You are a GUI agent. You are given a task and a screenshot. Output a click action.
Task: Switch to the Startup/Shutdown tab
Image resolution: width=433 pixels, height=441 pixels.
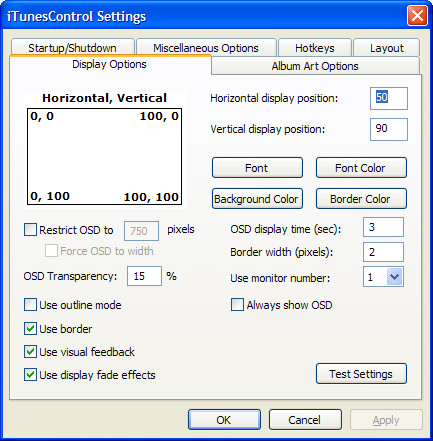[x=72, y=48]
